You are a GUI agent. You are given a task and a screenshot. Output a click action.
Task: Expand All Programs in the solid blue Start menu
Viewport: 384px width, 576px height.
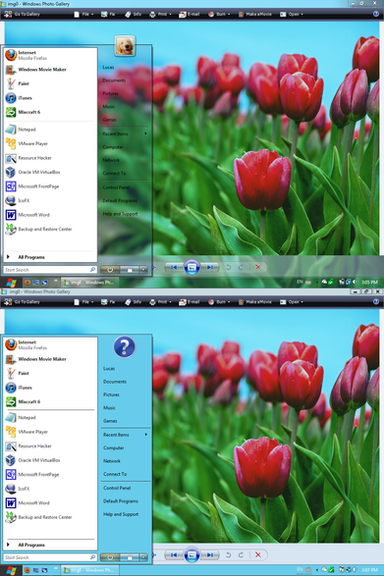point(50,545)
